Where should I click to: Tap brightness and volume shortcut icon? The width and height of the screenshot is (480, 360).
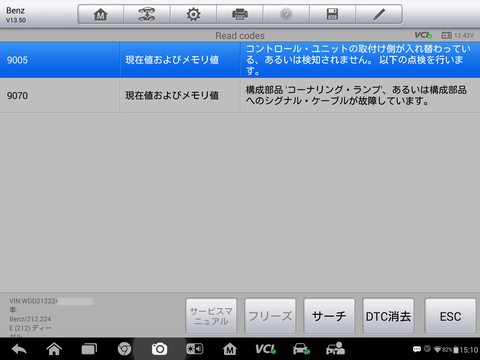coord(194,349)
